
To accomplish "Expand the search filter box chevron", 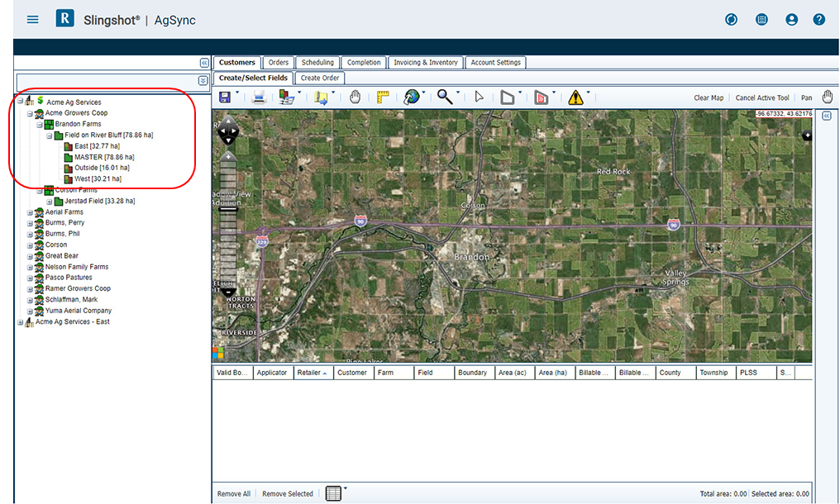I will pyautogui.click(x=203, y=80).
